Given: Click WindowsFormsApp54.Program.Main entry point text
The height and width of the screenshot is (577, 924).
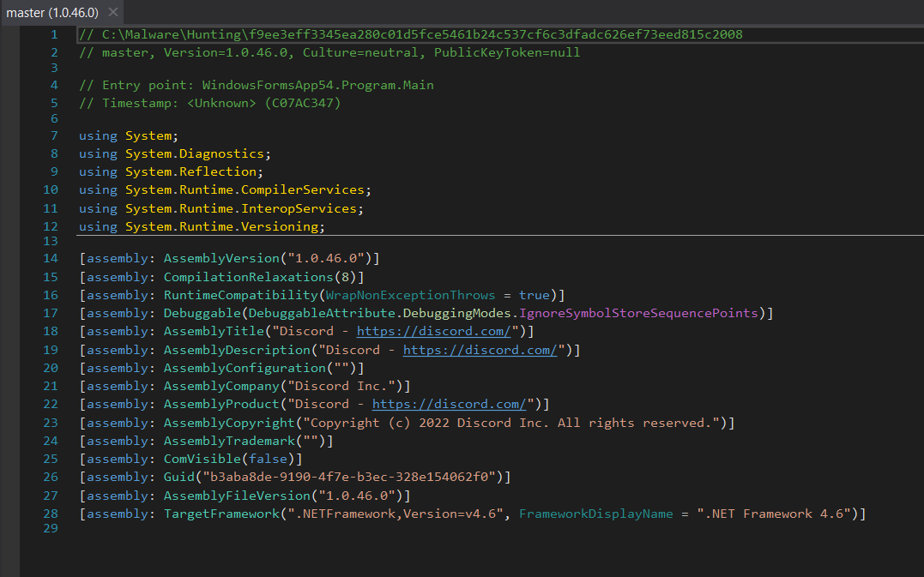Looking at the screenshot, I should point(317,86).
